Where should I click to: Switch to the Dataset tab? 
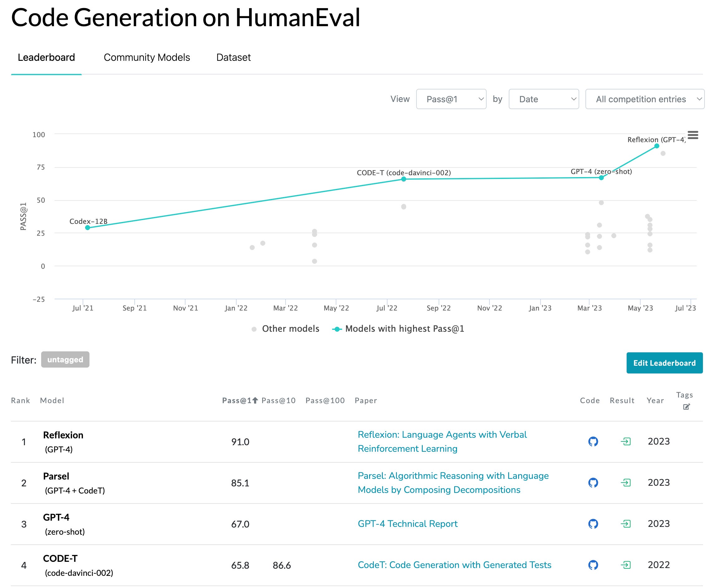pos(233,57)
